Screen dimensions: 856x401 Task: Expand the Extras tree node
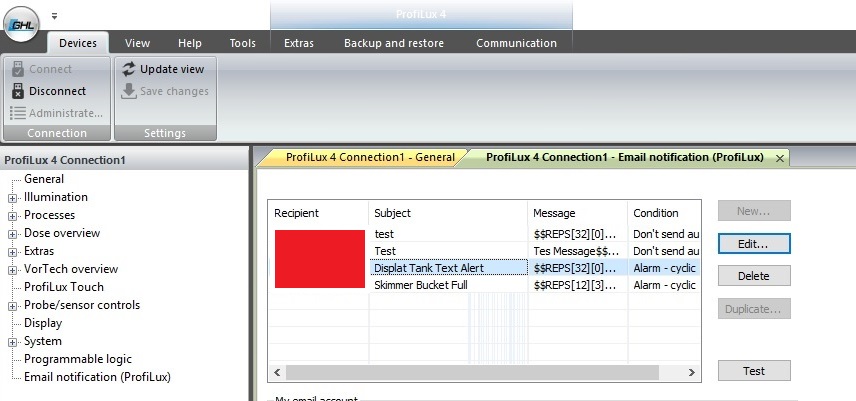coord(13,253)
